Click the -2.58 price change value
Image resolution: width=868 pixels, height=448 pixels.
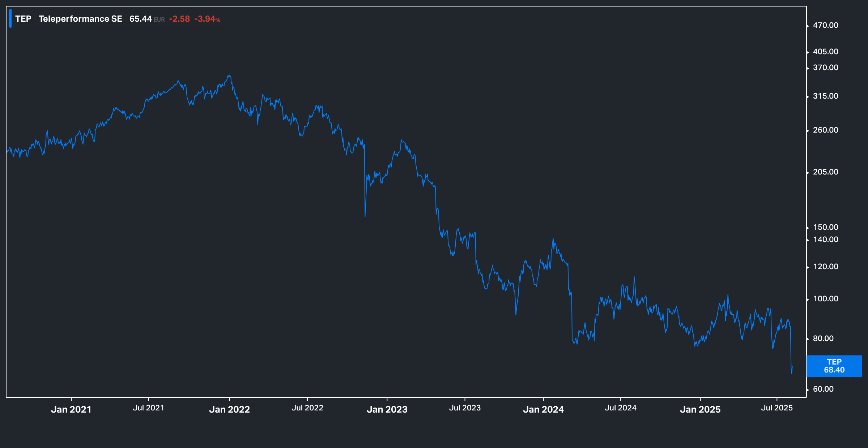(x=179, y=19)
